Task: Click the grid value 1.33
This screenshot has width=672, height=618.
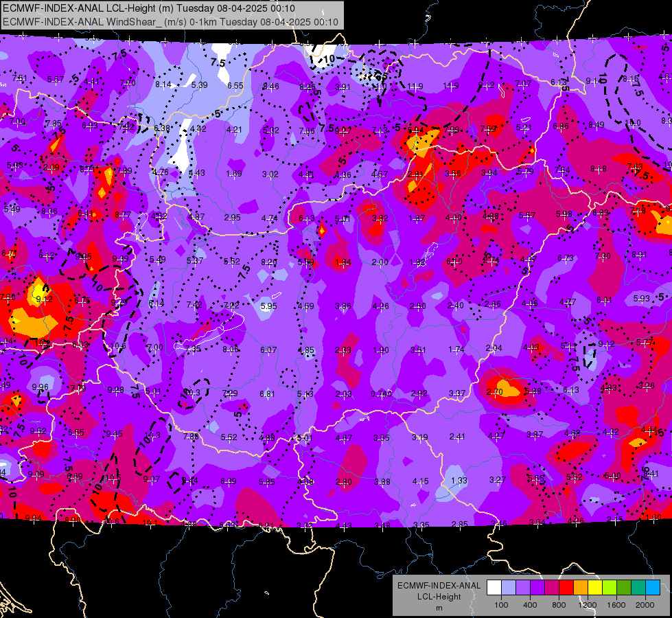Action: [459, 481]
